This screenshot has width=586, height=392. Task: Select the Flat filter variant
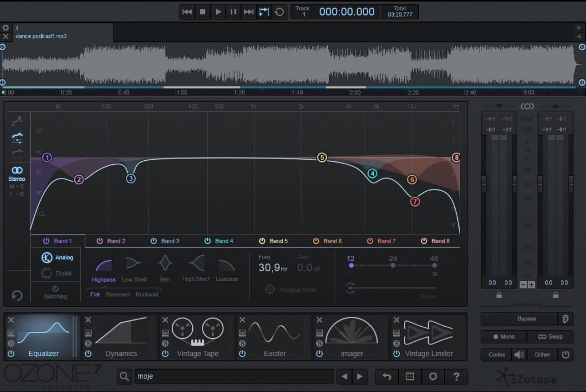[95, 295]
